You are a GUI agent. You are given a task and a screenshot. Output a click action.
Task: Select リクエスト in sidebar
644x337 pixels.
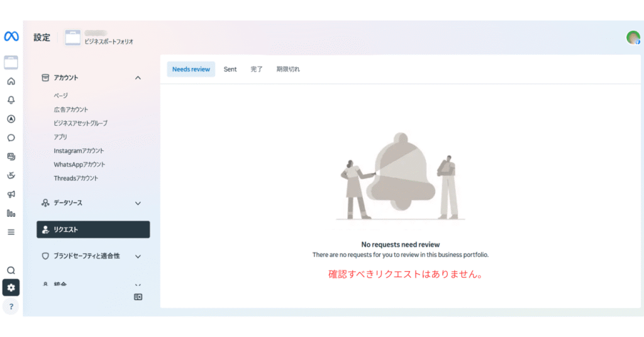pos(93,229)
